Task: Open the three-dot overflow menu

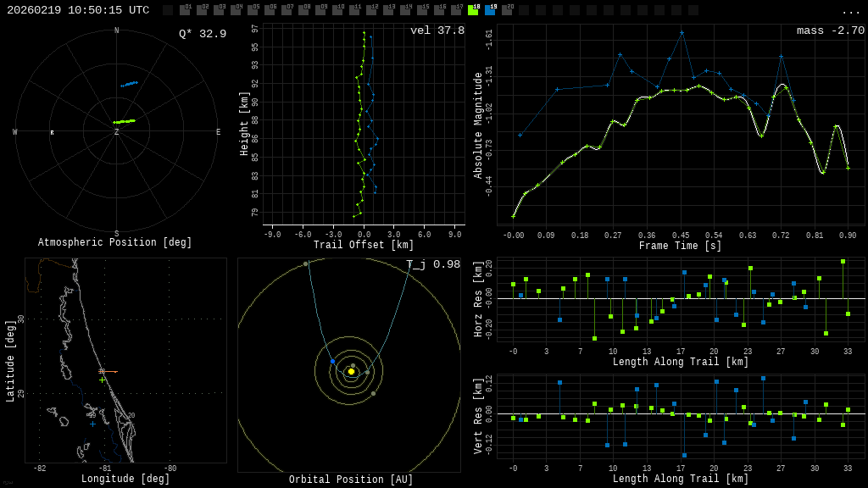Action: coord(850,11)
